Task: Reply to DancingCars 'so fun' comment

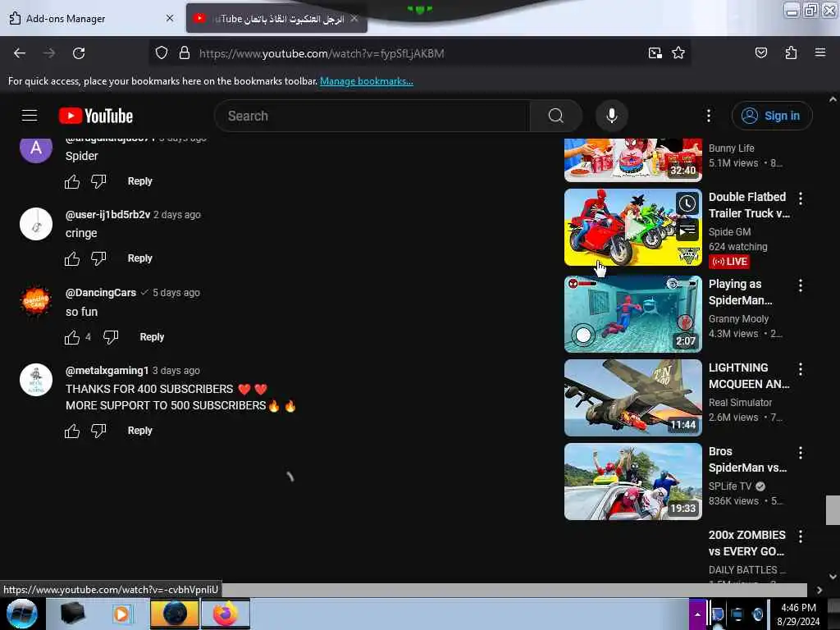Action: (x=152, y=337)
